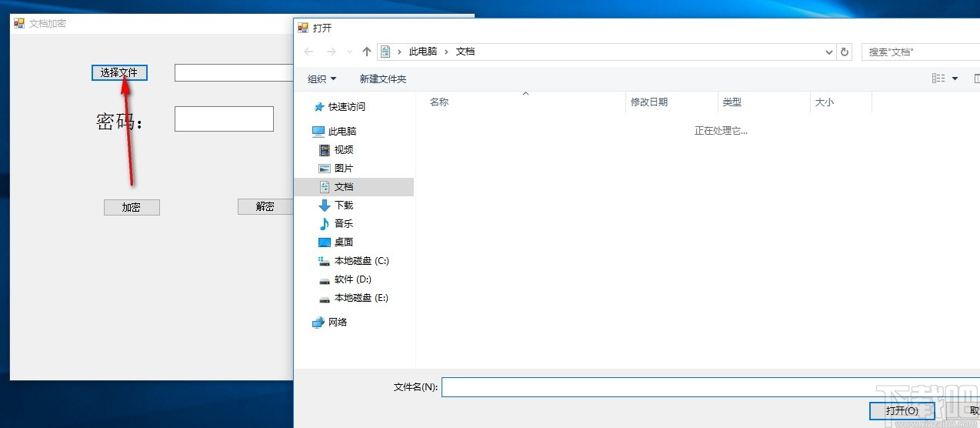Open 视频 folder in navigation pane
980x428 pixels.
[x=344, y=149]
